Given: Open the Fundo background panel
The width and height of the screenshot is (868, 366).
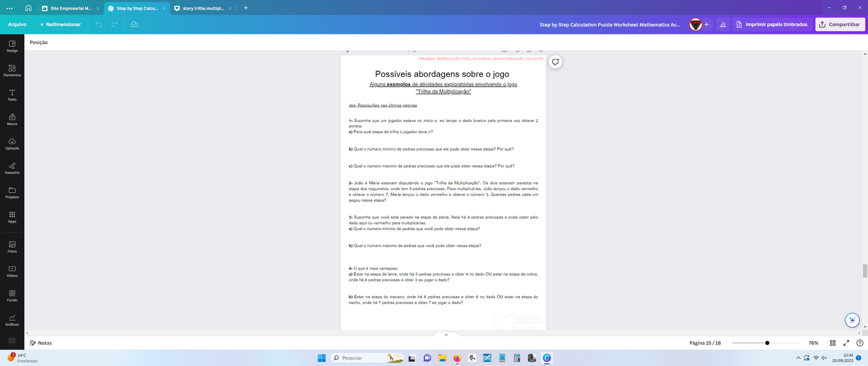Looking at the screenshot, I should (12, 296).
